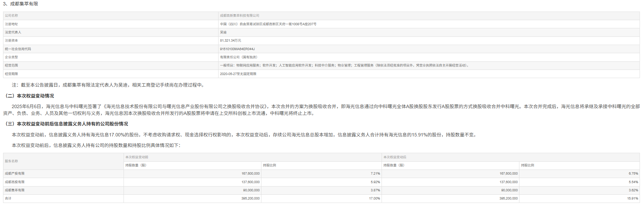The image size is (644, 206).
Task: Click the address starting "中国（四川）自由贸易试验区"
Action: coord(268,24)
